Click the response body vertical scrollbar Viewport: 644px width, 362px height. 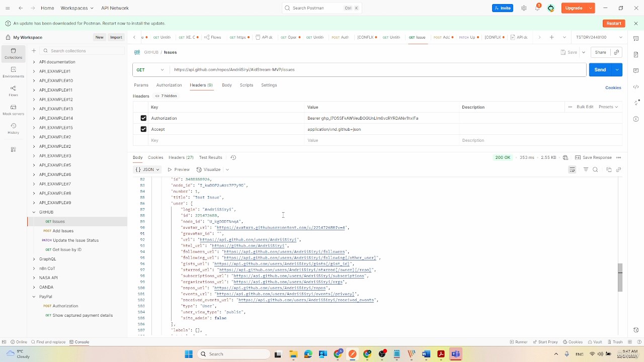click(620, 277)
